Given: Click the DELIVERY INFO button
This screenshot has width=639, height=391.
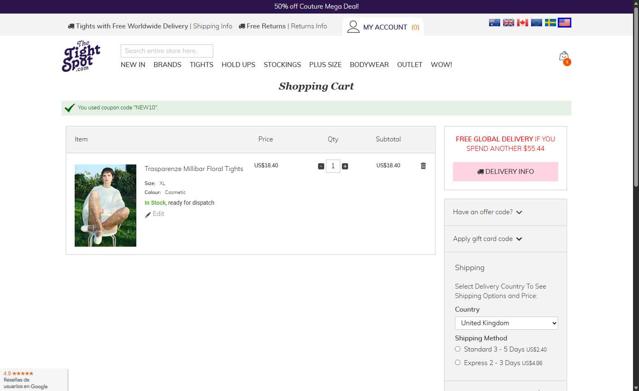Looking at the screenshot, I should point(505,172).
